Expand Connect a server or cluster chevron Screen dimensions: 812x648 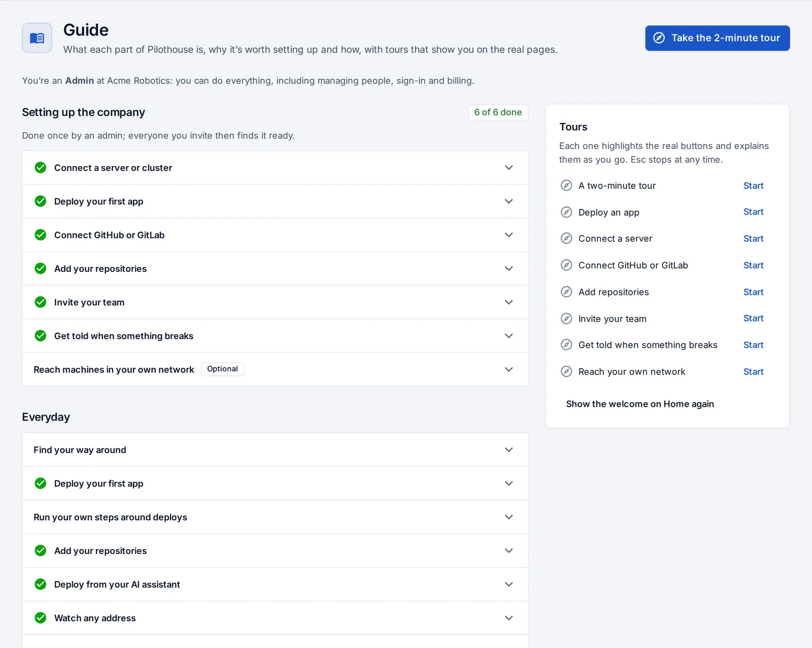pos(509,168)
